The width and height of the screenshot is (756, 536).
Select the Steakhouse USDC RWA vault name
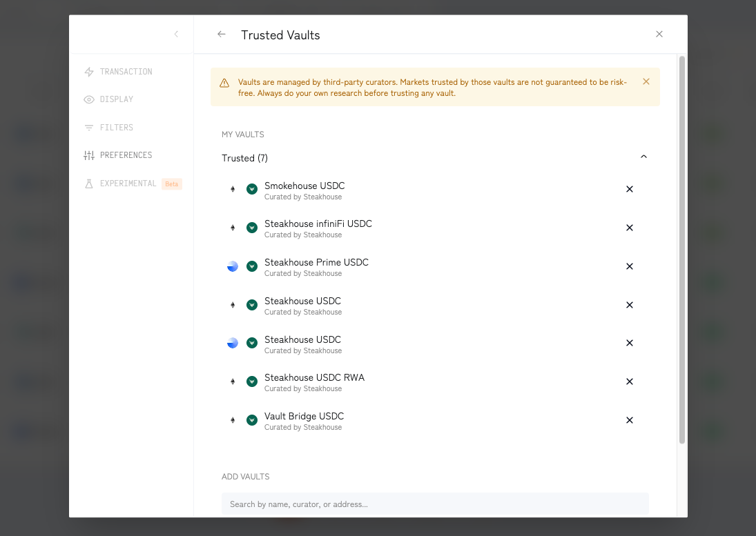[314, 377]
